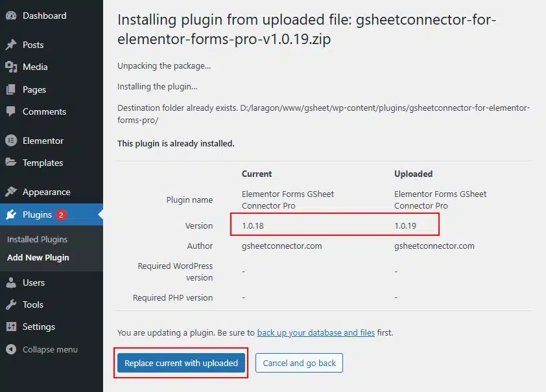The height and width of the screenshot is (392, 546).
Task: Click the Pages icon in sidebar
Action: pos(11,89)
